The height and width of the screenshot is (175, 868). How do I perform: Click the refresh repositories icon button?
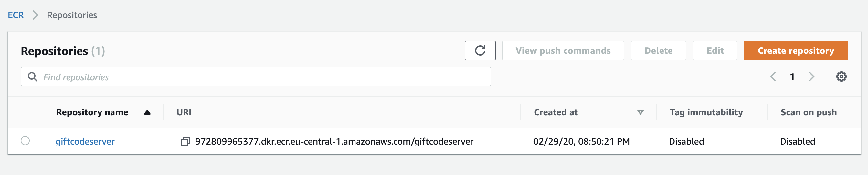[480, 51]
